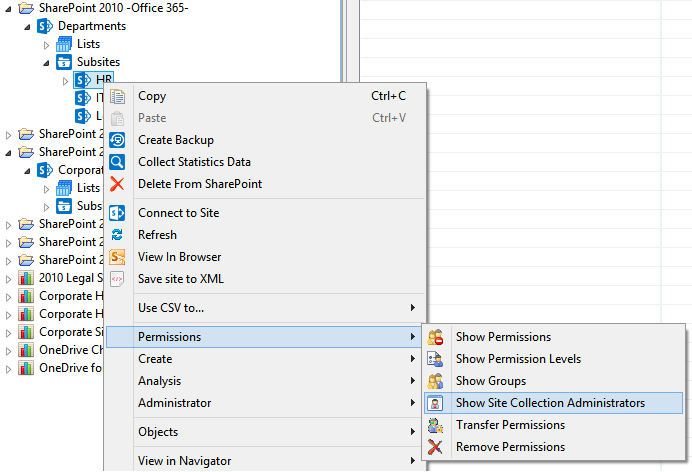Select the Lists label under Departments
Screen dimensions: 692x472
tap(88, 44)
